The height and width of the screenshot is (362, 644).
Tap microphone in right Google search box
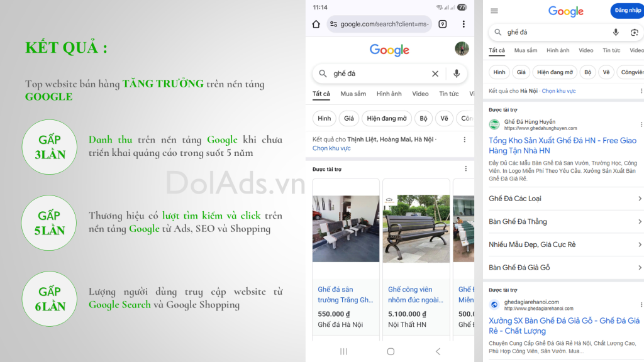(616, 32)
